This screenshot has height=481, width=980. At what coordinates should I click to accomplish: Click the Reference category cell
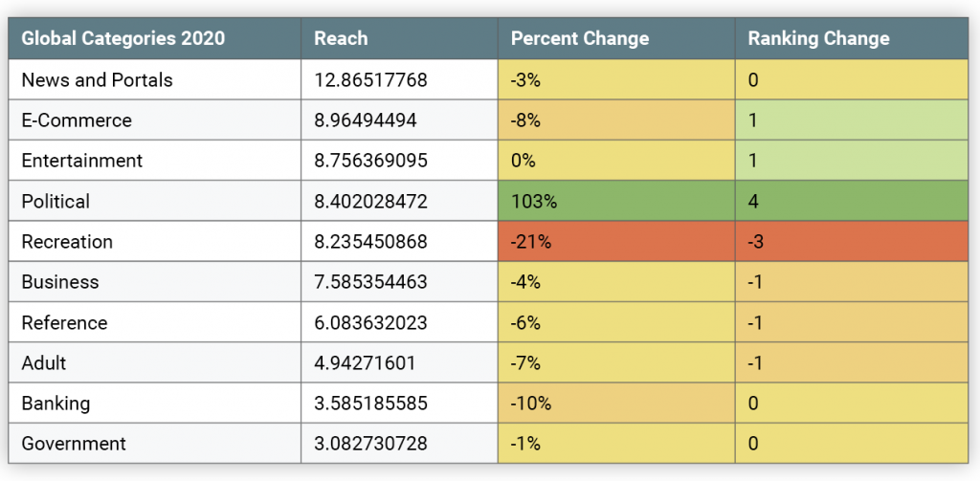click(x=64, y=323)
